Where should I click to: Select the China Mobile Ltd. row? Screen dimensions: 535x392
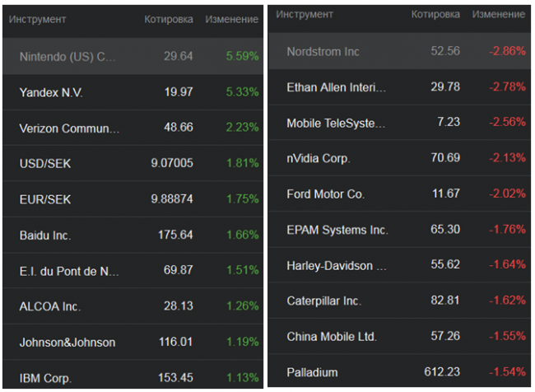pos(332,337)
